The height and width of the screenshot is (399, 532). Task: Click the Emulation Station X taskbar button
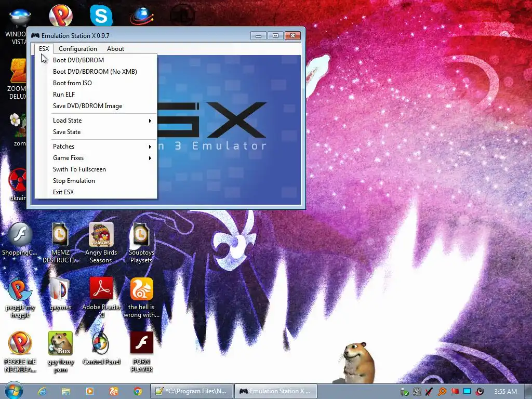click(x=275, y=391)
